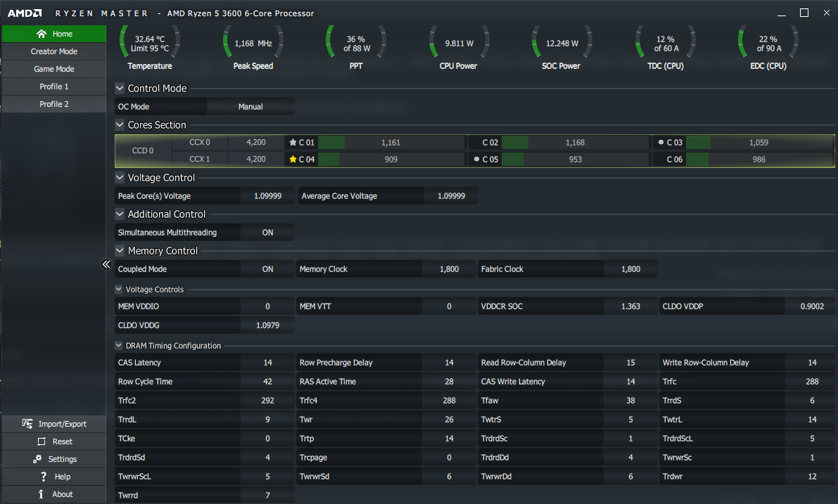Click the CCX 0 speed value 4,200

(256, 143)
